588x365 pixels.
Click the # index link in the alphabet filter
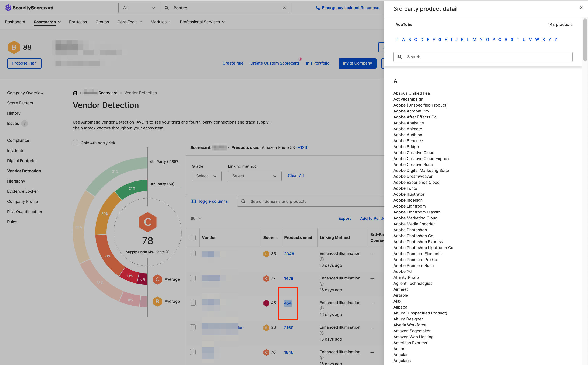(397, 40)
